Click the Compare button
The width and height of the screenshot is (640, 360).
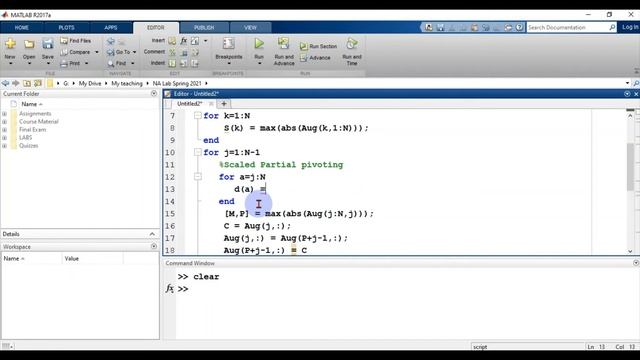[76, 52]
